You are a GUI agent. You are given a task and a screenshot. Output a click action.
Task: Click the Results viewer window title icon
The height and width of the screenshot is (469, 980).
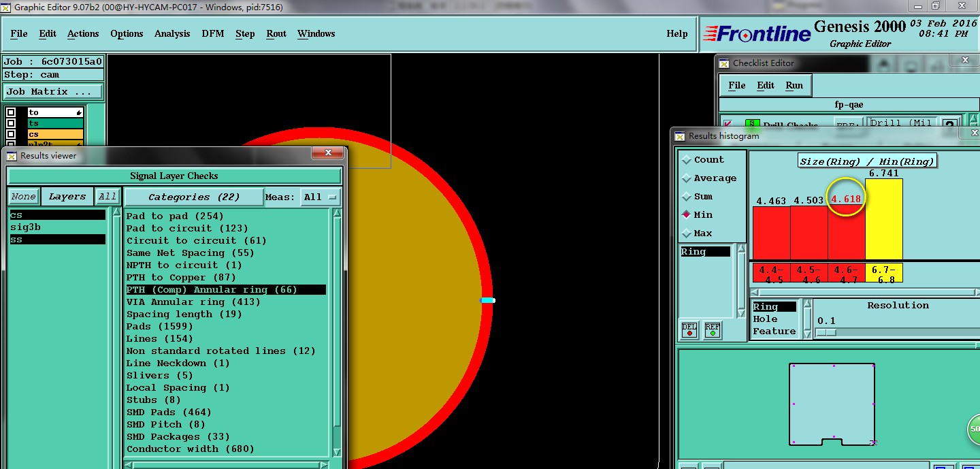(12, 156)
